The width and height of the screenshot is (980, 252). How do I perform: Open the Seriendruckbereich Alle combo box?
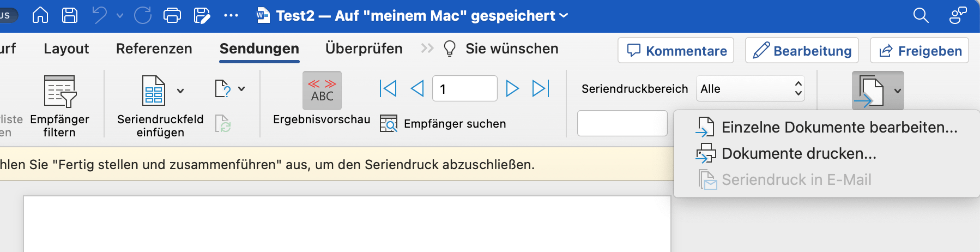coord(750,88)
